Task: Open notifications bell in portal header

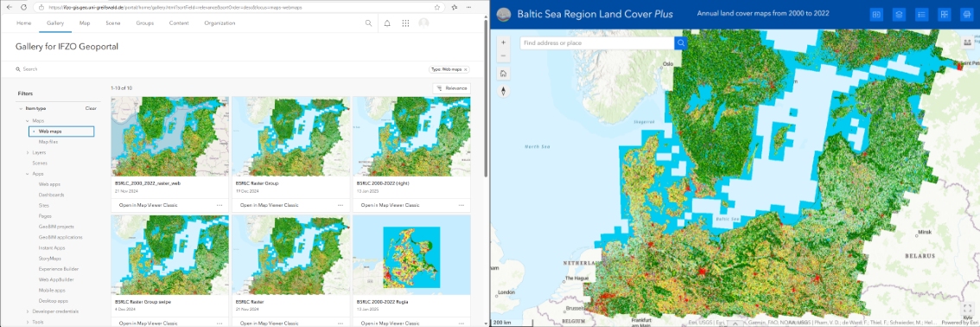Action: [387, 23]
